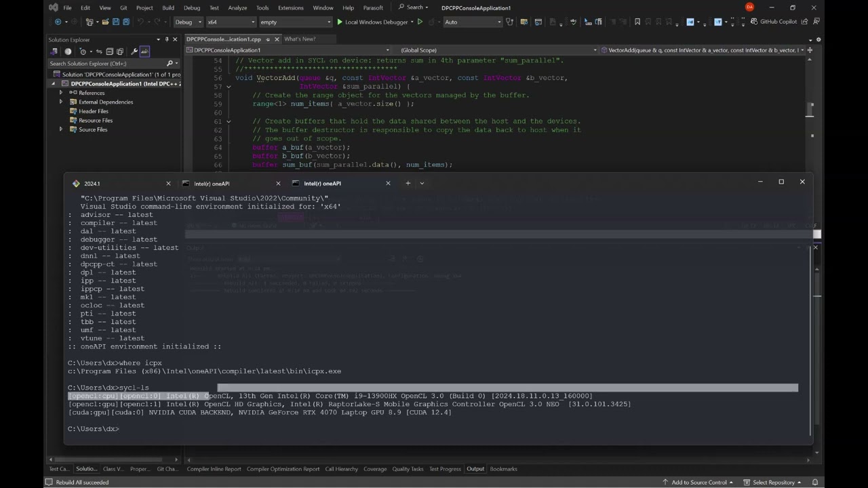Click the Show All Files icon
The height and width of the screenshot is (488, 868).
[120, 52]
